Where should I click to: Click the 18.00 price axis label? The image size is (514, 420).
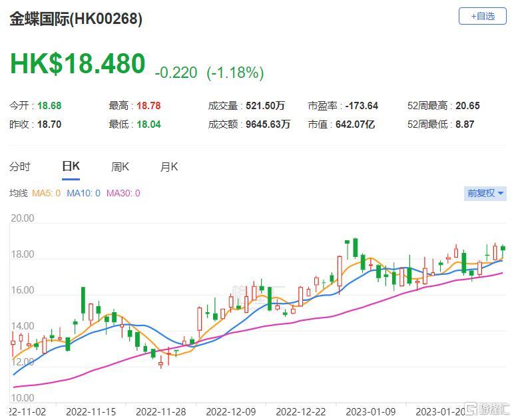coord(22,254)
